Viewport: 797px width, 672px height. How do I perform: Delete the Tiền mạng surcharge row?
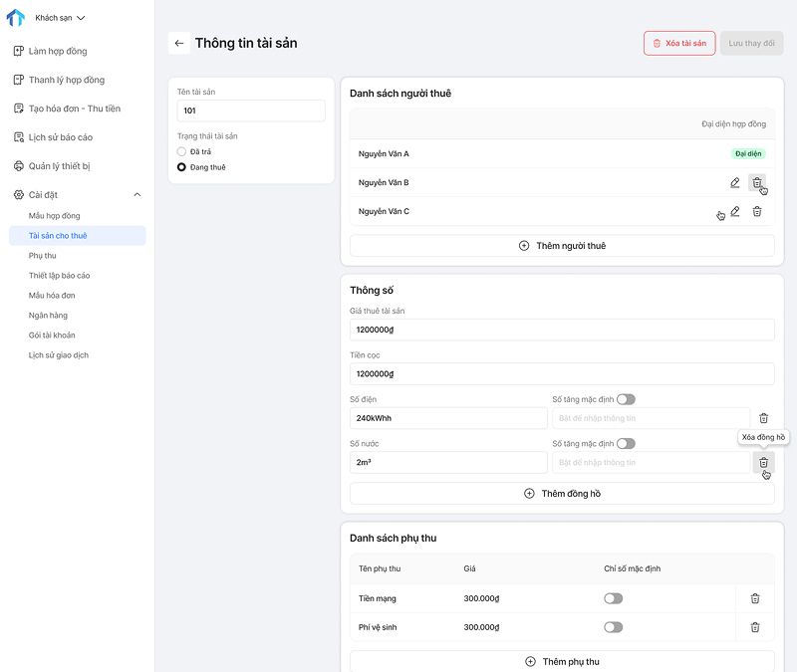pos(755,598)
